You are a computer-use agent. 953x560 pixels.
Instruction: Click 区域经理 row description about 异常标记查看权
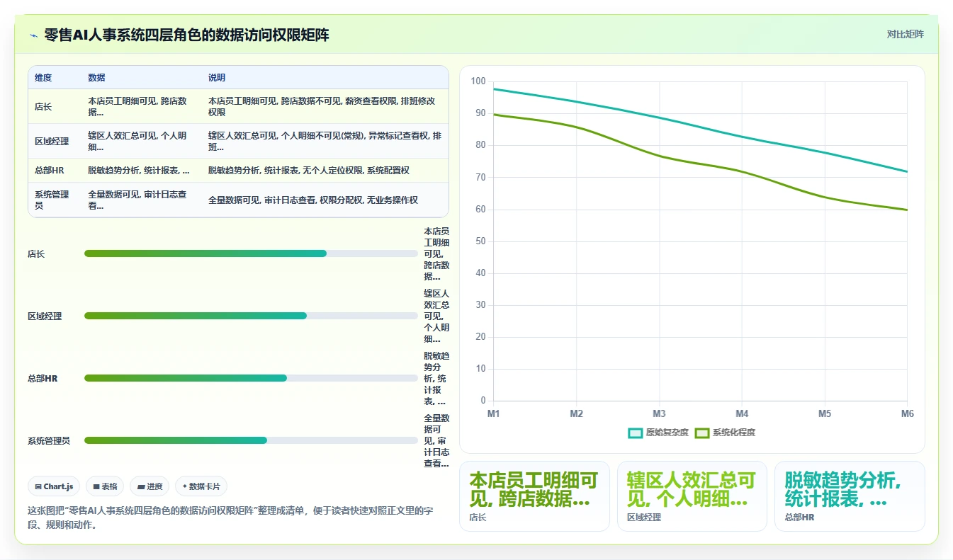coord(325,142)
